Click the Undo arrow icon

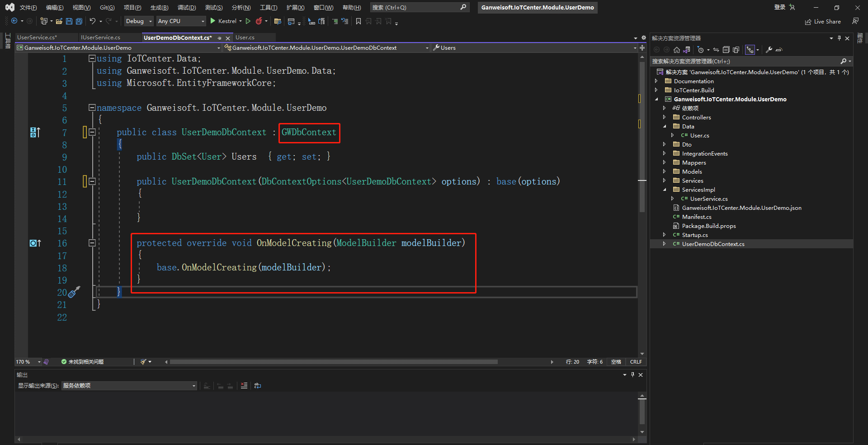click(x=92, y=21)
